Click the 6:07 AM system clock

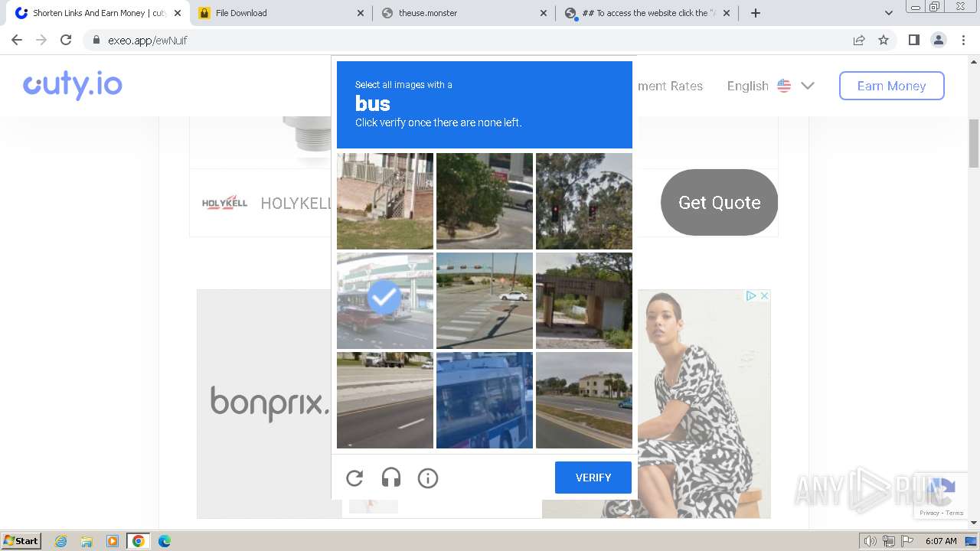941,541
